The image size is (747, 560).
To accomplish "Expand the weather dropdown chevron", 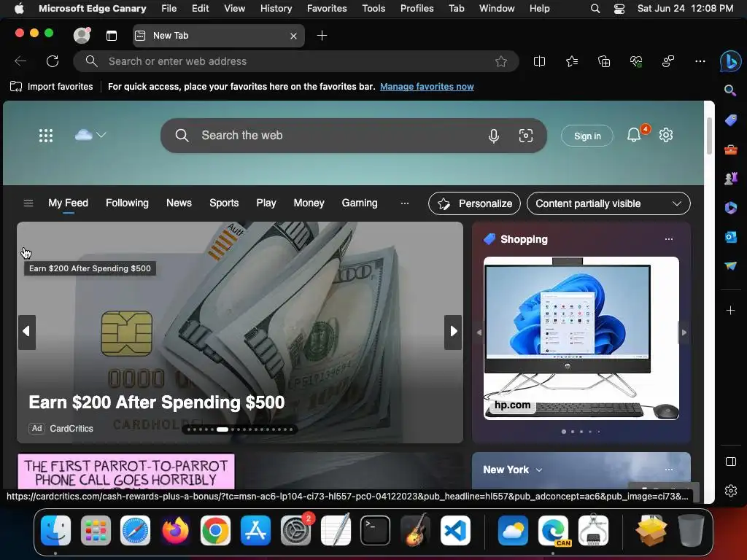I will (x=101, y=135).
